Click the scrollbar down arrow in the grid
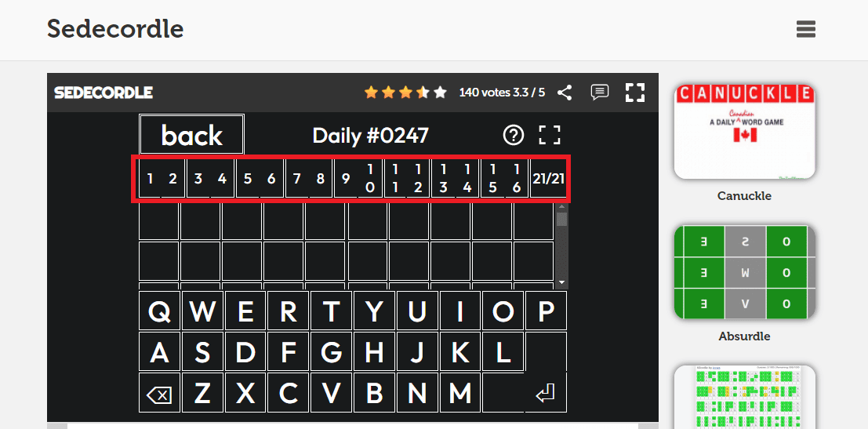 point(561,282)
